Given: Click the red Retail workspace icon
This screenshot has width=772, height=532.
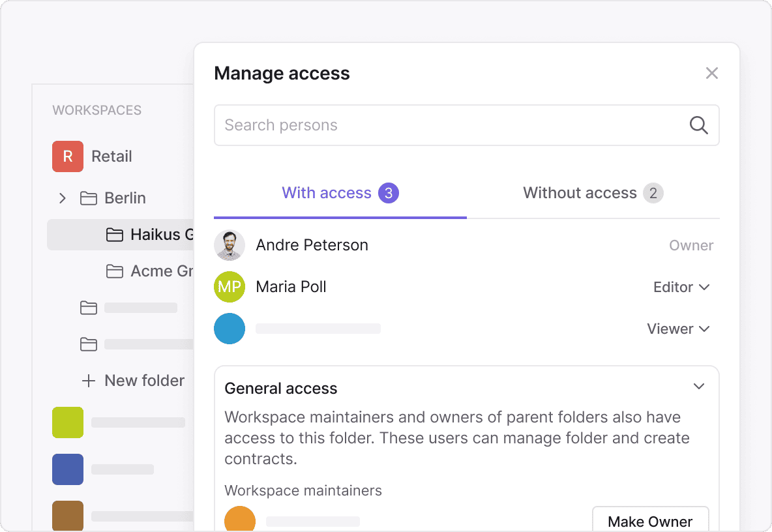Looking at the screenshot, I should 68,156.
